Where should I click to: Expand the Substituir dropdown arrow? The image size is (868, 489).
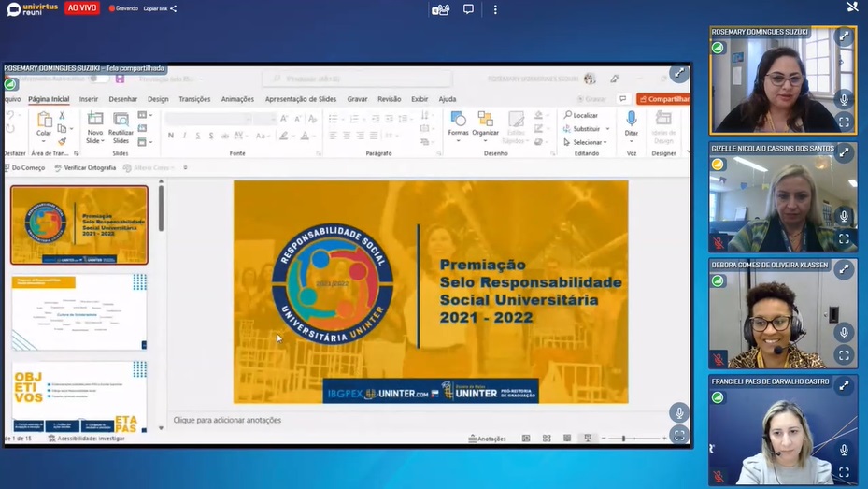click(608, 129)
